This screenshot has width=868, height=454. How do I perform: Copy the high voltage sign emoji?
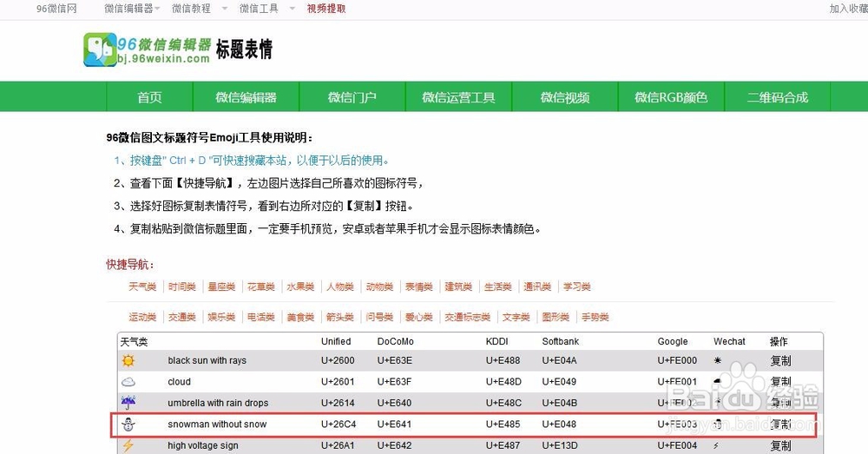(780, 445)
